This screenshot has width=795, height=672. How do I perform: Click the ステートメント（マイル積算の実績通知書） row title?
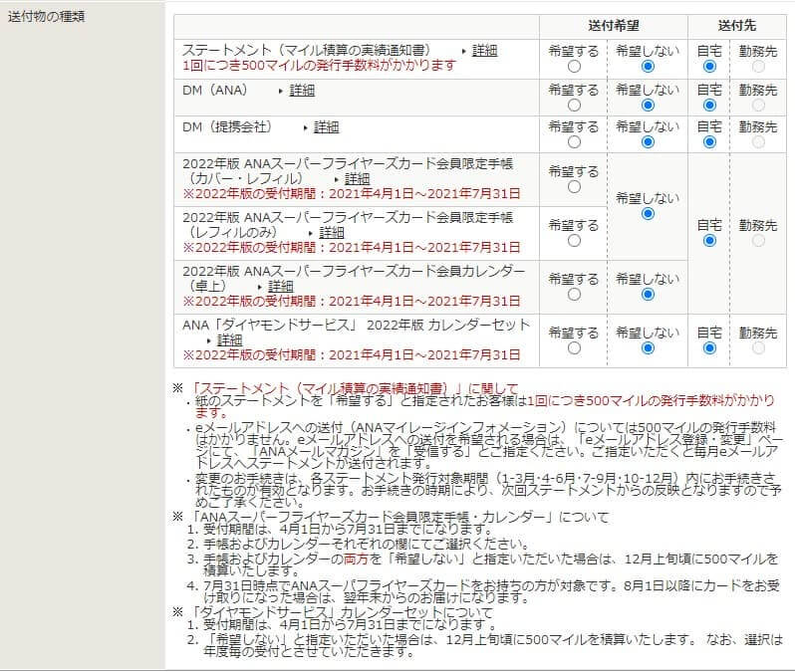point(306,50)
